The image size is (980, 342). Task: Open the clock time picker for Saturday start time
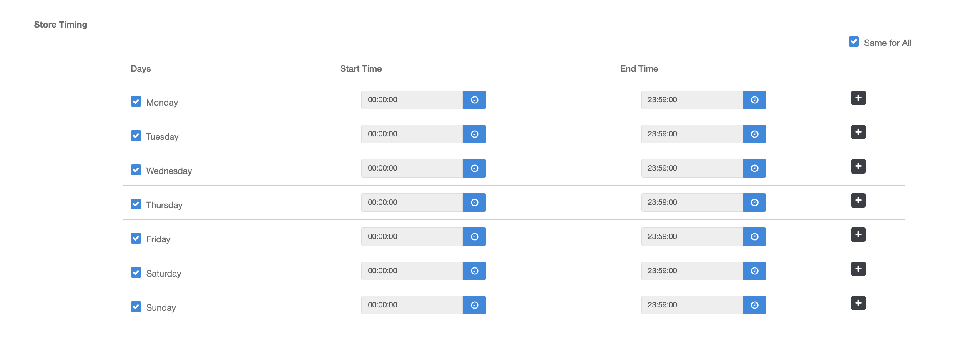[x=475, y=271]
